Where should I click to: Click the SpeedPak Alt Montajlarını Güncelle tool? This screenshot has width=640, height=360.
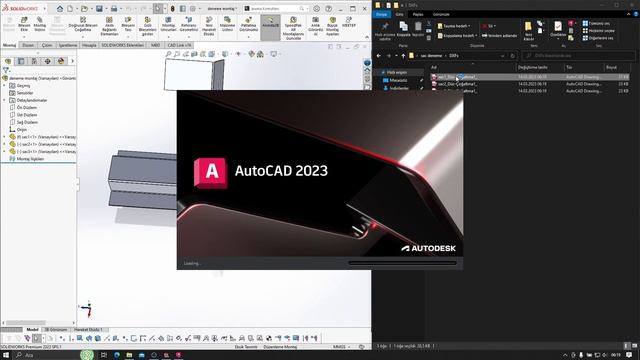(x=293, y=28)
